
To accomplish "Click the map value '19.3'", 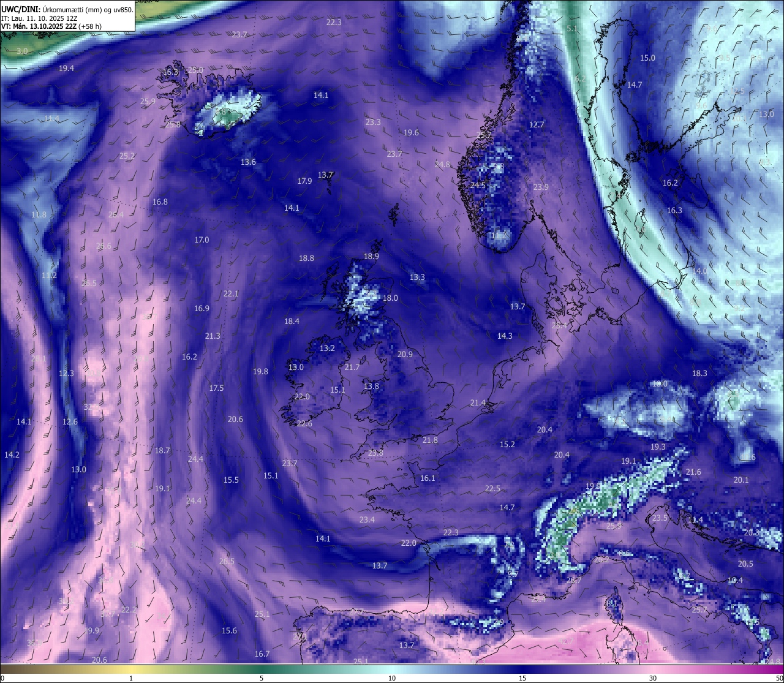I will pos(658,447).
